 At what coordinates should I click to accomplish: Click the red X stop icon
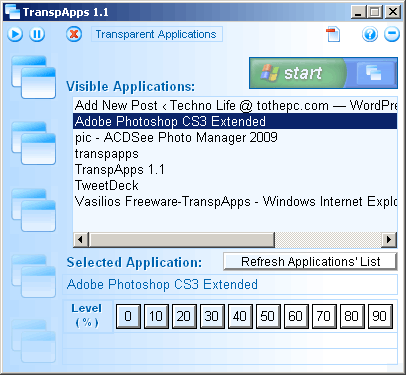pyautogui.click(x=74, y=34)
